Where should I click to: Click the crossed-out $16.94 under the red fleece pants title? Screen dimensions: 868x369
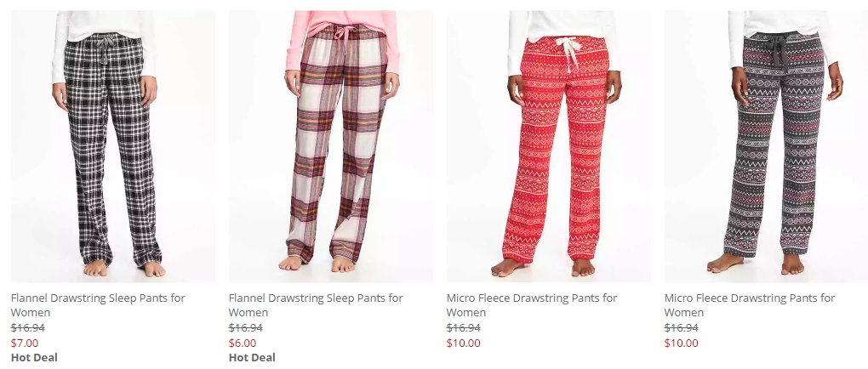pyautogui.click(x=463, y=328)
